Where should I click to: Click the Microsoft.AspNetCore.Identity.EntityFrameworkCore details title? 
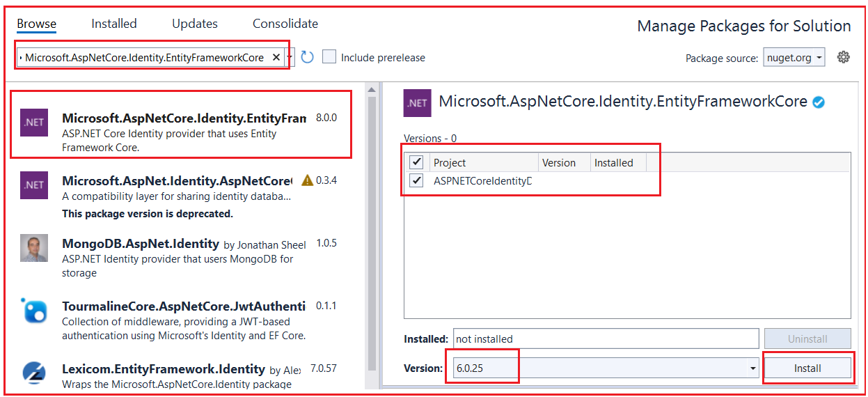pos(623,102)
